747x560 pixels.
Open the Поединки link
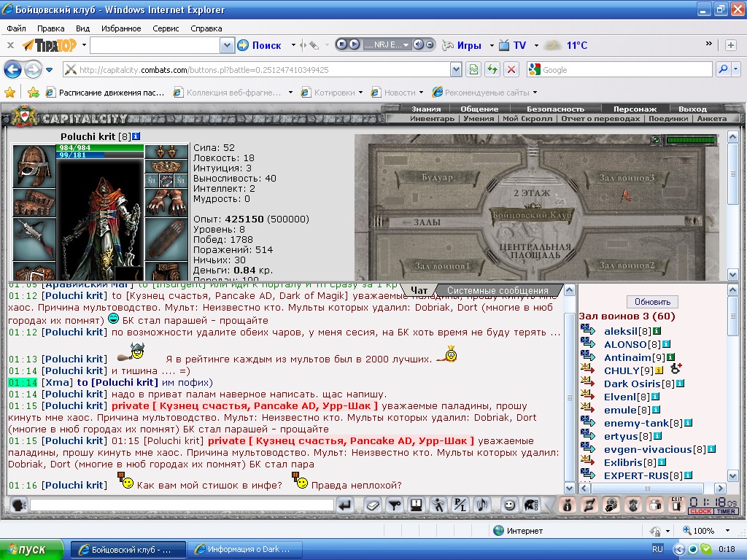(668, 119)
